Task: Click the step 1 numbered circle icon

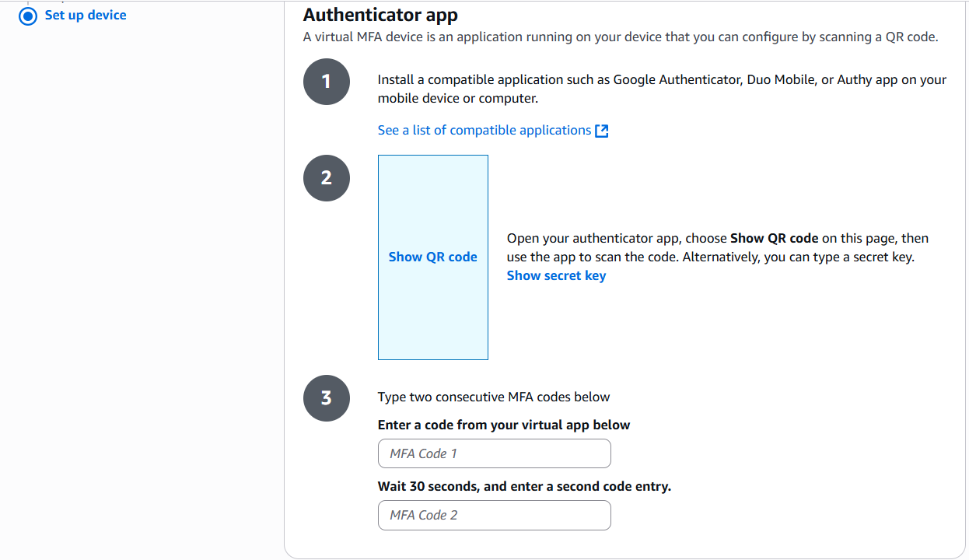Action: pyautogui.click(x=327, y=82)
